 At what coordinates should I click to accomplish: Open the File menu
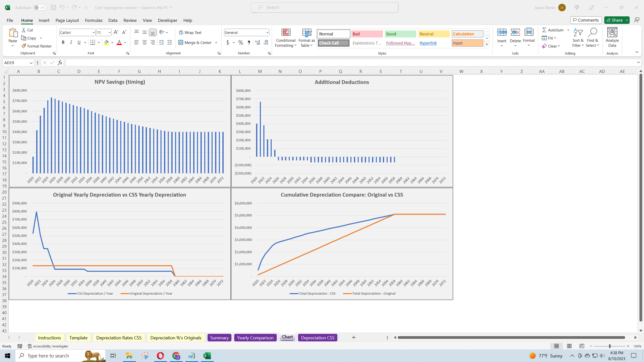pyautogui.click(x=10, y=20)
